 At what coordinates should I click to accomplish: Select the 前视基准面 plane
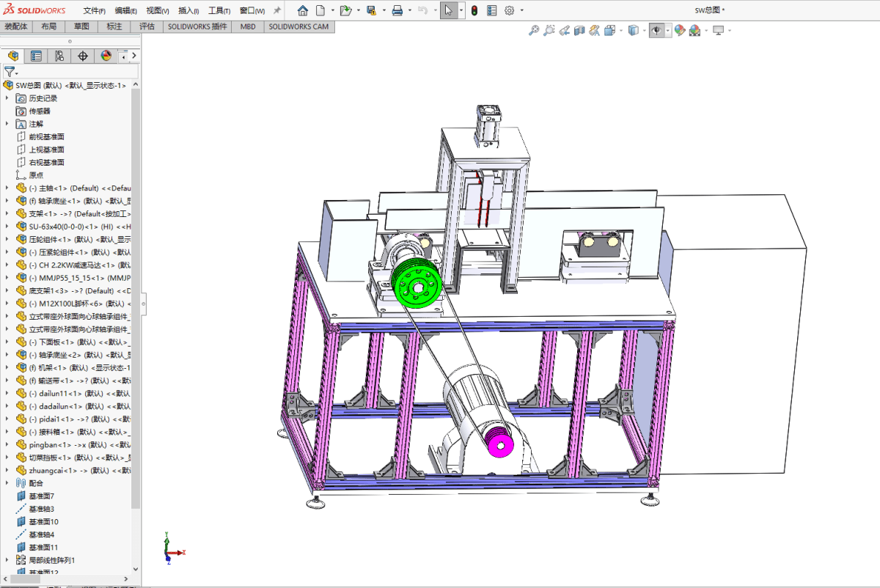click(x=46, y=136)
